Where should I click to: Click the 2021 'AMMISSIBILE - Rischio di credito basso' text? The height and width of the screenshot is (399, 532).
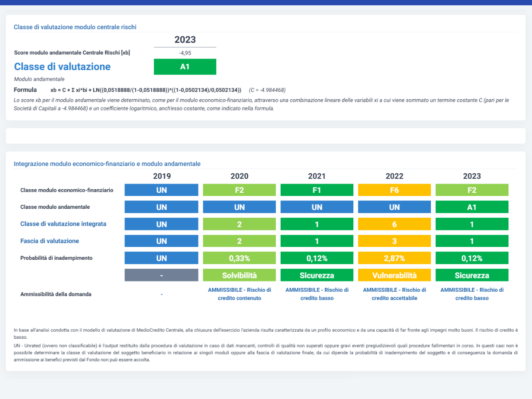point(317,294)
